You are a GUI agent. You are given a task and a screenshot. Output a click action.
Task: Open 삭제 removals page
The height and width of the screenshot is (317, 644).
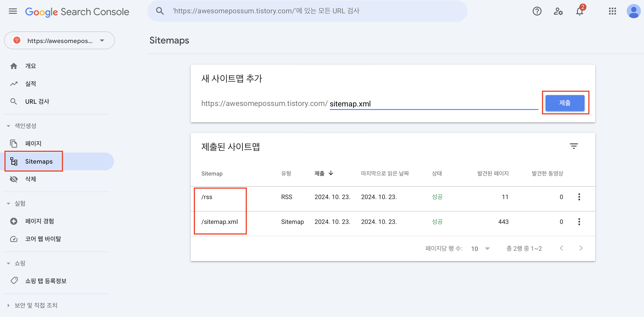(31, 179)
